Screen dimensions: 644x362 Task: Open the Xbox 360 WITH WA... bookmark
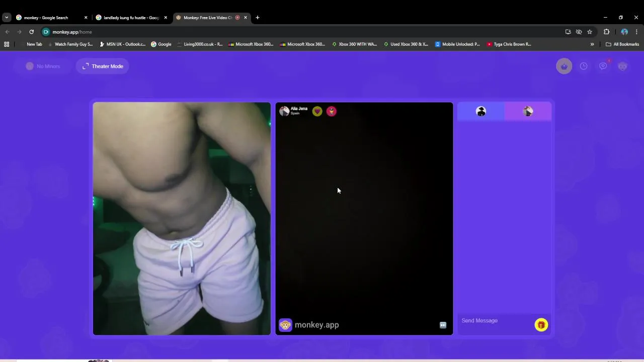coord(354,44)
